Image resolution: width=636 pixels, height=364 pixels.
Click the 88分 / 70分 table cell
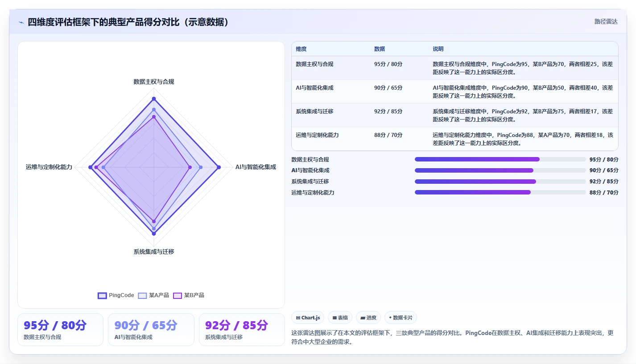coord(388,135)
